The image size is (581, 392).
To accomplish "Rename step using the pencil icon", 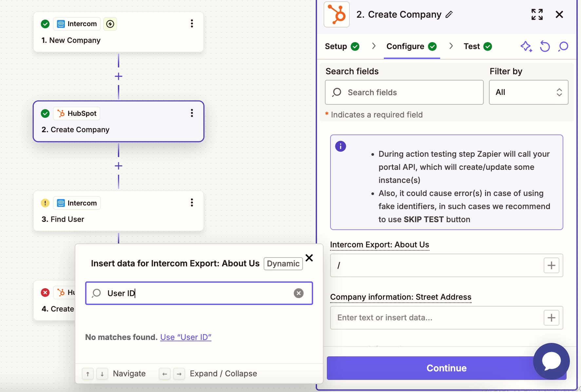I will coord(449,14).
